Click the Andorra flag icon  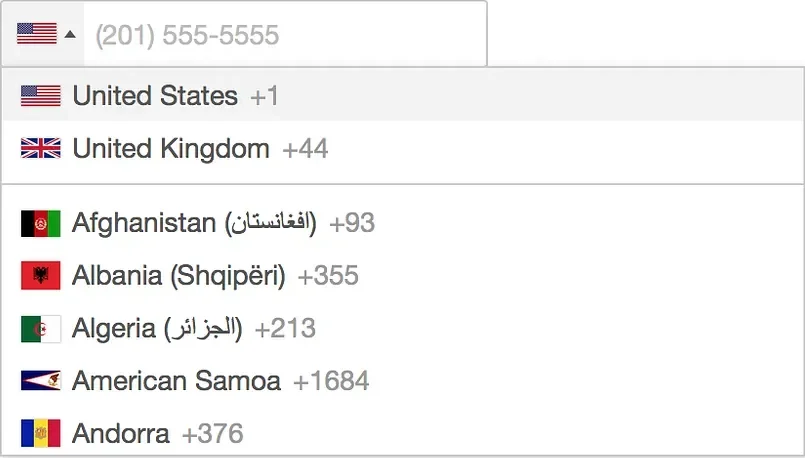point(41,434)
